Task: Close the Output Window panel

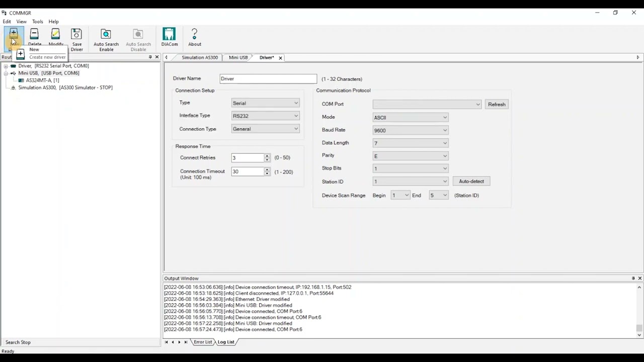Action: [x=640, y=278]
